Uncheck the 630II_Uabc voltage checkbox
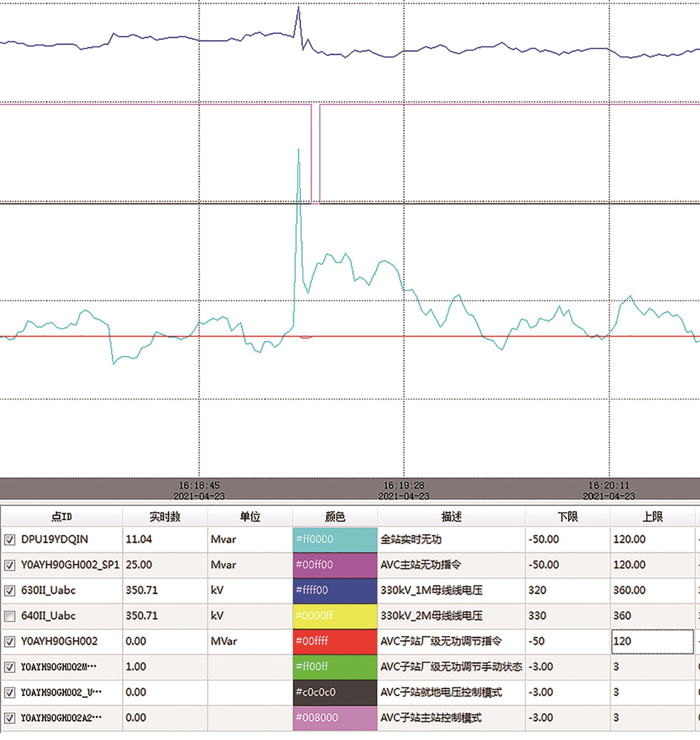Screen dimensions: 700x740 coord(10,590)
